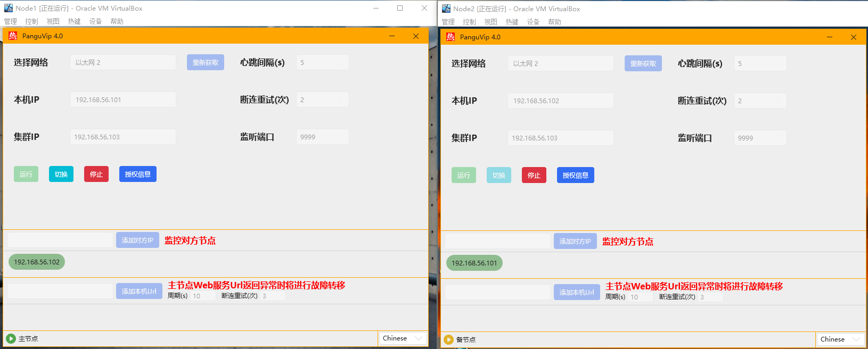Open the 热键 menu in Node2 VirtualBox window

pos(512,22)
